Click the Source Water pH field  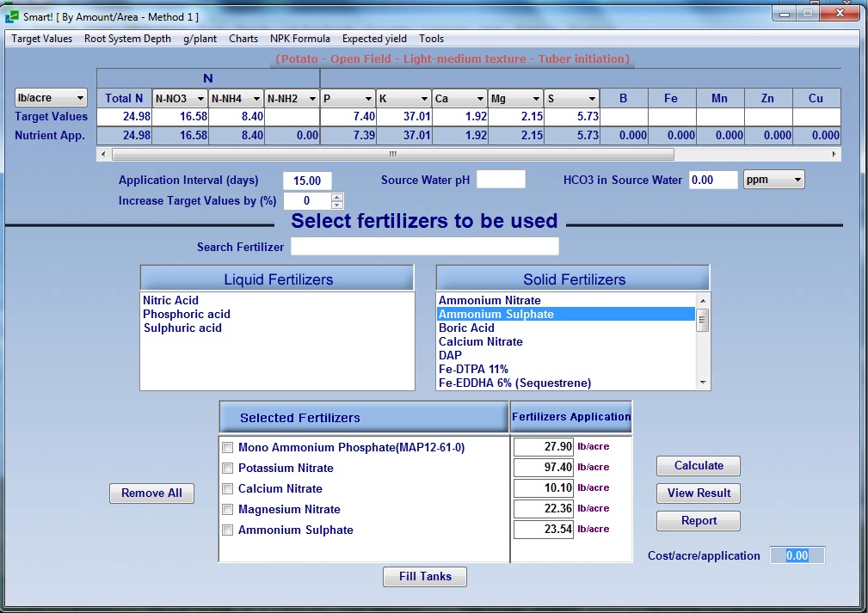pos(501,180)
